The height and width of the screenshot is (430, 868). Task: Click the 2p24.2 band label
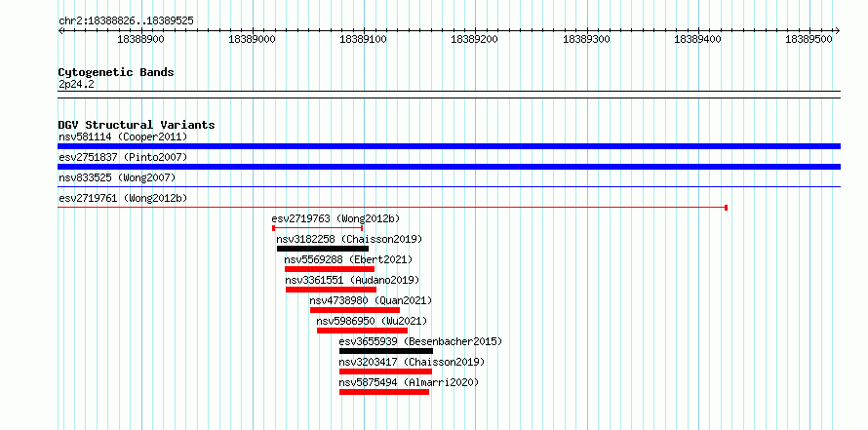[76, 84]
